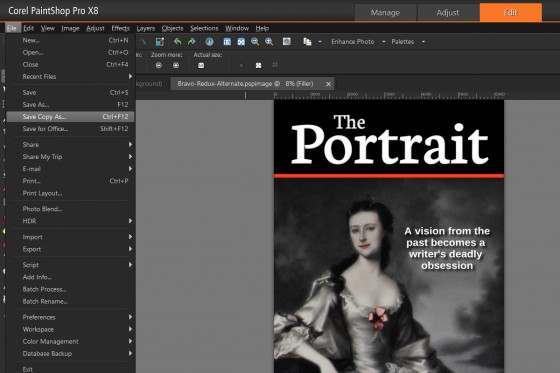Click The Portrait cover image canvas
The image size is (560, 373).
(389, 236)
